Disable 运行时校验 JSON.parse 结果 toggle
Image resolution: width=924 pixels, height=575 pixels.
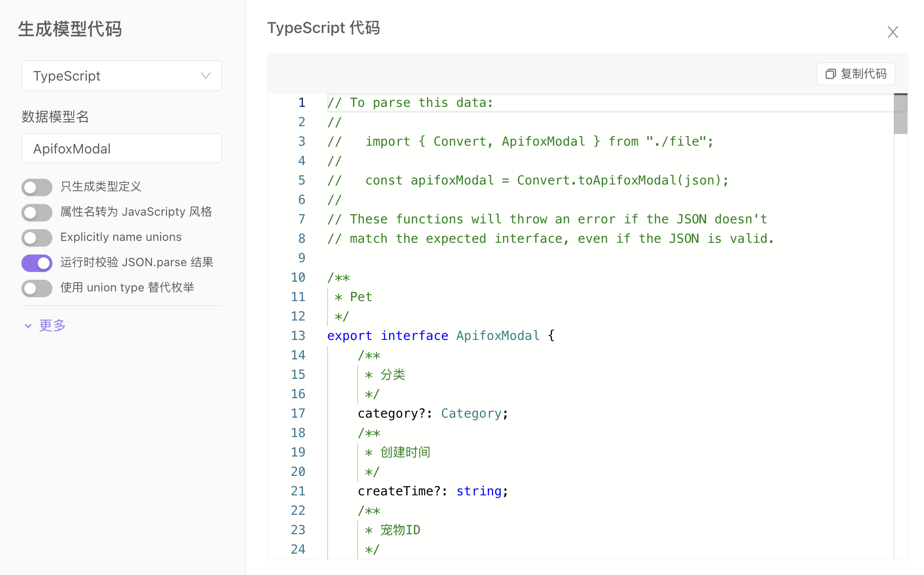(x=37, y=263)
